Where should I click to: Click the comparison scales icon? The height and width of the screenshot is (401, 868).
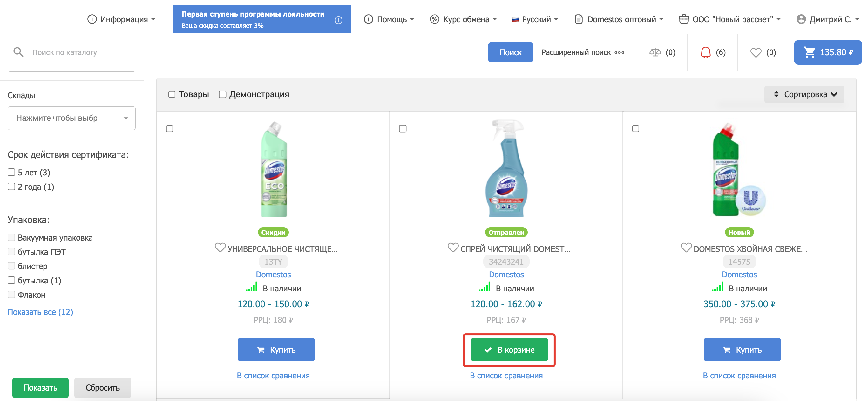[655, 52]
